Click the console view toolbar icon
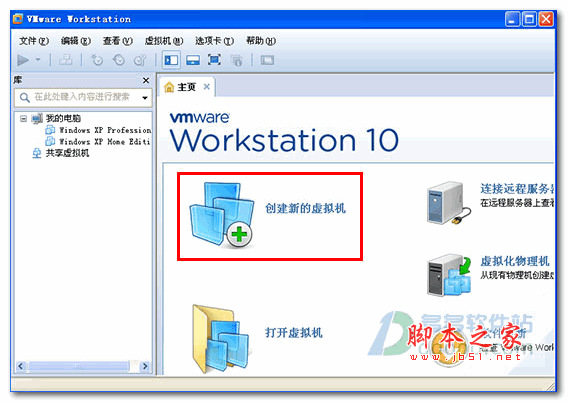568x403 pixels. (268, 60)
